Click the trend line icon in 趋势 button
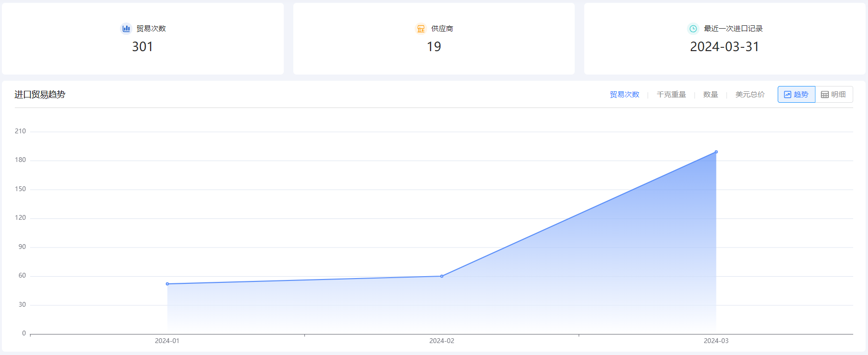 pyautogui.click(x=787, y=95)
